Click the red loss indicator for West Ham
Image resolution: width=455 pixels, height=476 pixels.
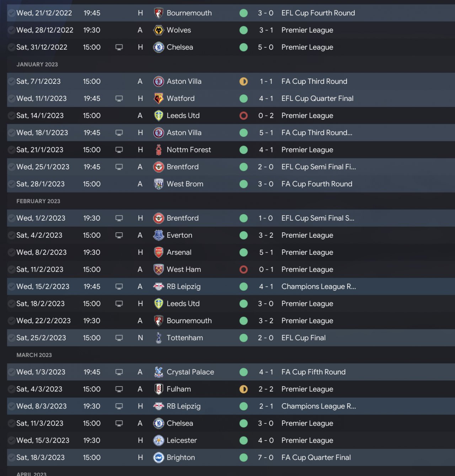tap(243, 270)
